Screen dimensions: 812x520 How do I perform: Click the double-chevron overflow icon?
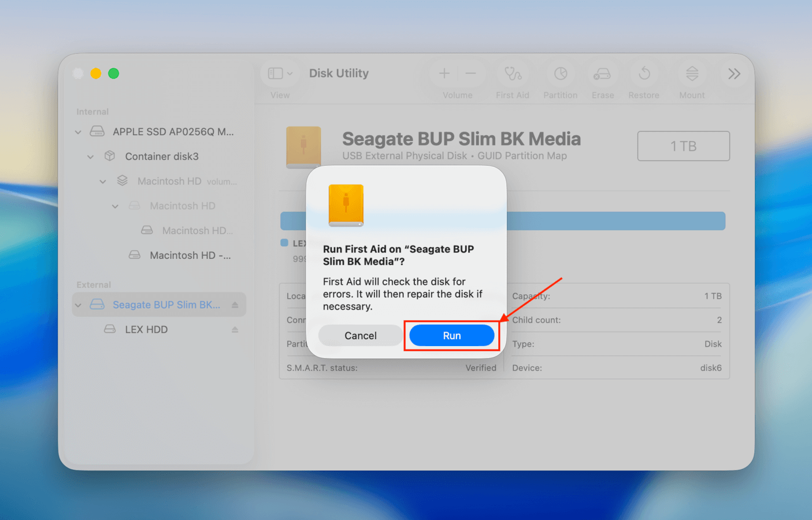coord(733,73)
